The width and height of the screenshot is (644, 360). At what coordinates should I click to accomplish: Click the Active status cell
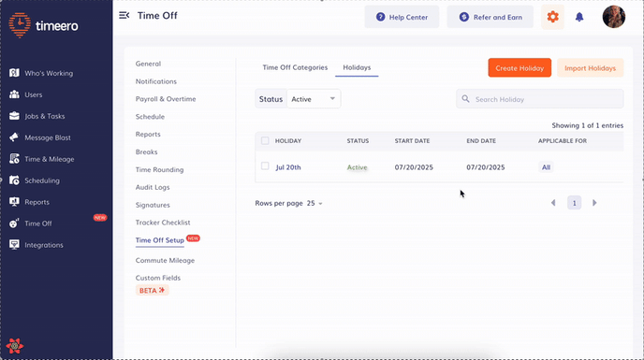pos(357,167)
